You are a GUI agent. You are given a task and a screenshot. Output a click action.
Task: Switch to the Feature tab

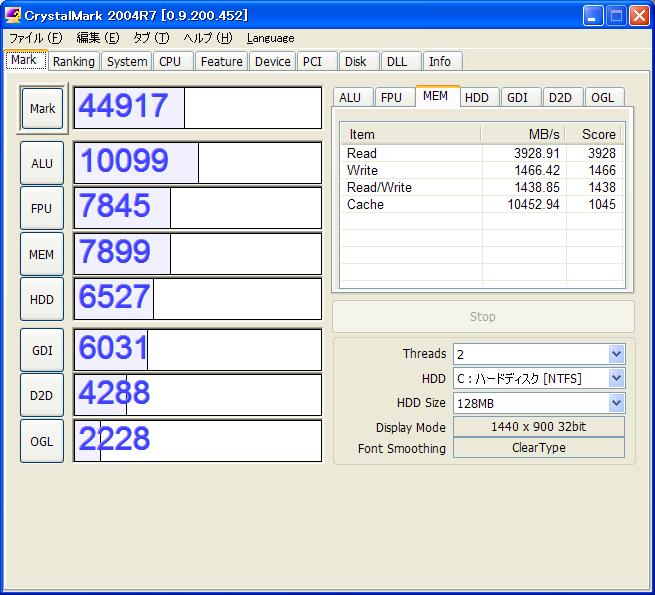[x=221, y=61]
